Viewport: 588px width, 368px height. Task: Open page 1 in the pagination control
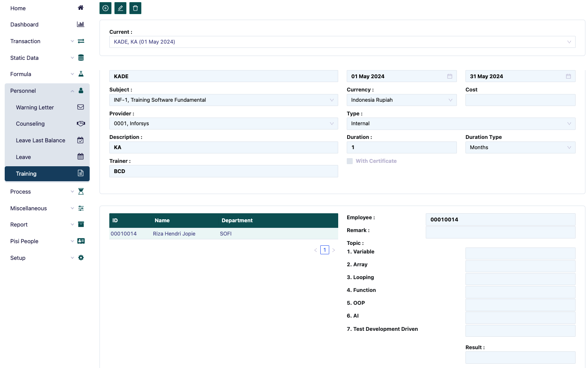click(x=325, y=250)
